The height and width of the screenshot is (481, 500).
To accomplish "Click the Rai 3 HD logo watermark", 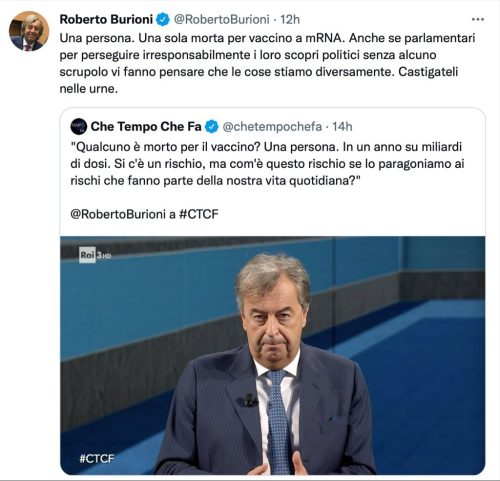I will click(x=95, y=255).
